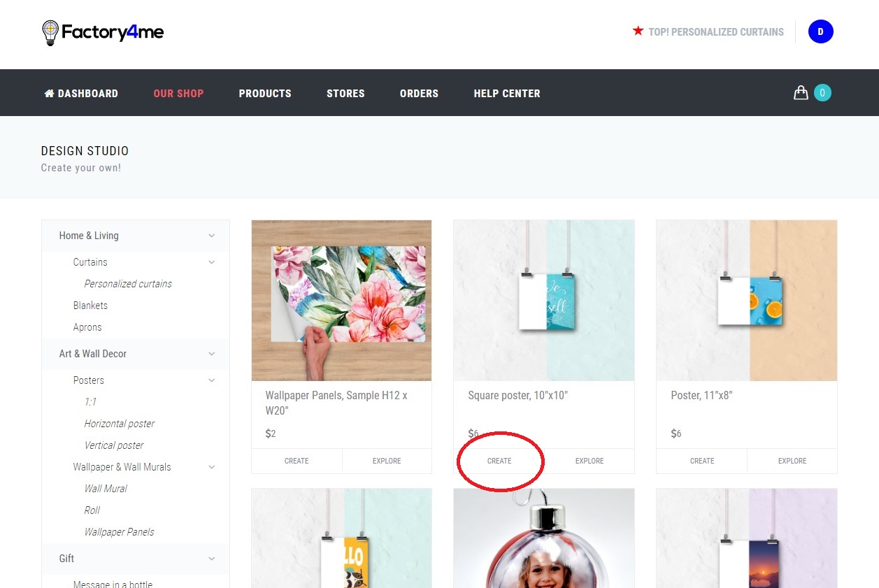Click the Wallpaper Panels Sample title
The image size is (879, 588).
(336, 403)
